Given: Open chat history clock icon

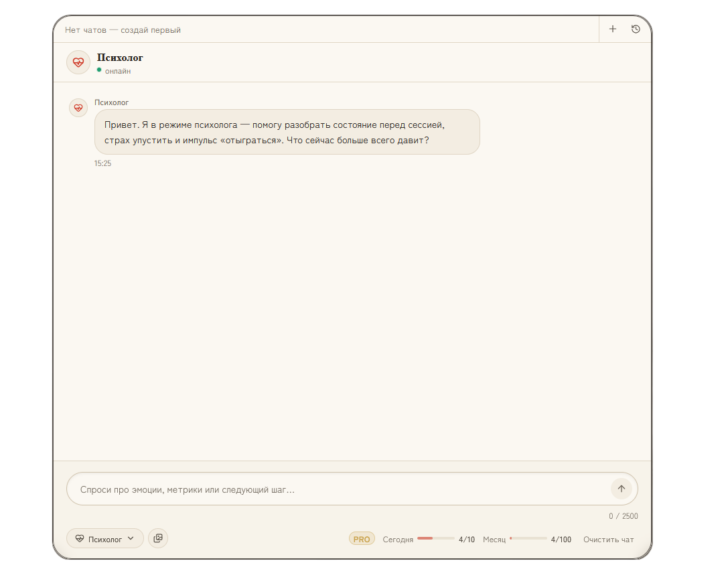Looking at the screenshot, I should [x=636, y=29].
